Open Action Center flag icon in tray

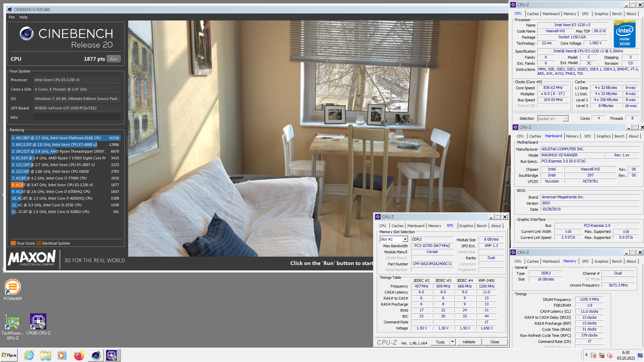pos(594,355)
